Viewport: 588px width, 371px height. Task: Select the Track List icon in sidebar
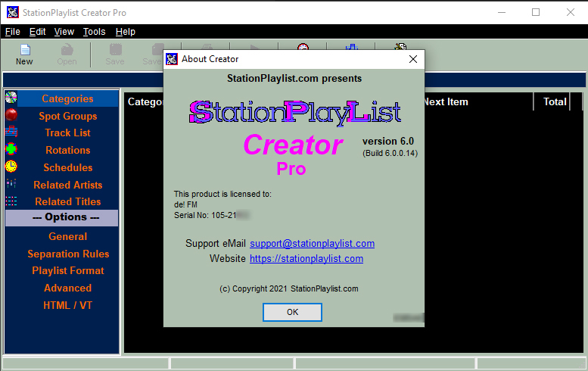pos(11,132)
